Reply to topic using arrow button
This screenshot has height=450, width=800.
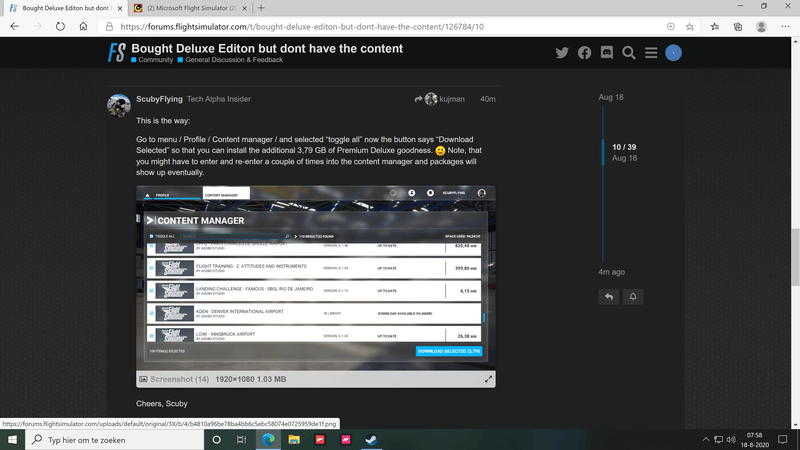[x=609, y=296]
